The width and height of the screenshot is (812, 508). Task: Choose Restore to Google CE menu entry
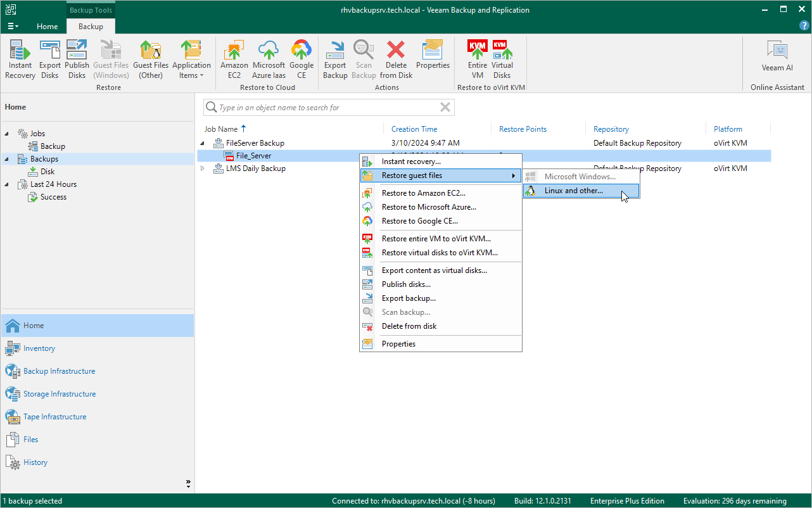coord(441,221)
